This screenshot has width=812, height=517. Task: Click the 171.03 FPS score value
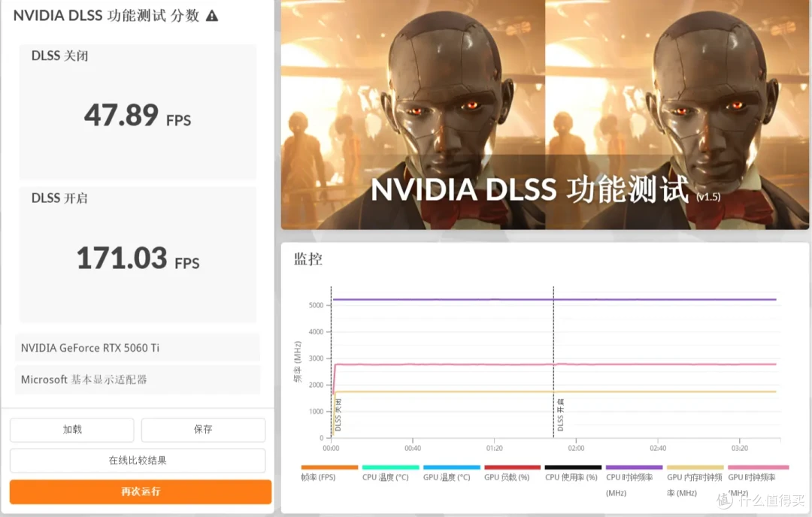[x=138, y=258]
